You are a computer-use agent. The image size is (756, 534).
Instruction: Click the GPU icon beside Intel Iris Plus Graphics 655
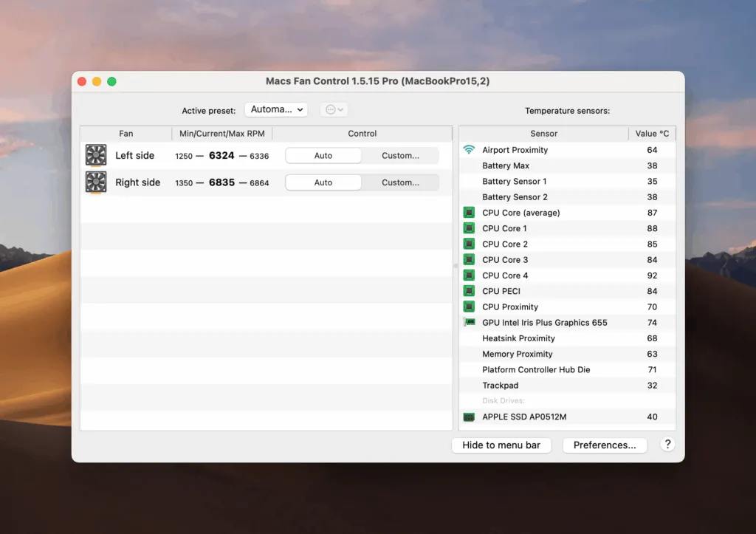pos(468,322)
